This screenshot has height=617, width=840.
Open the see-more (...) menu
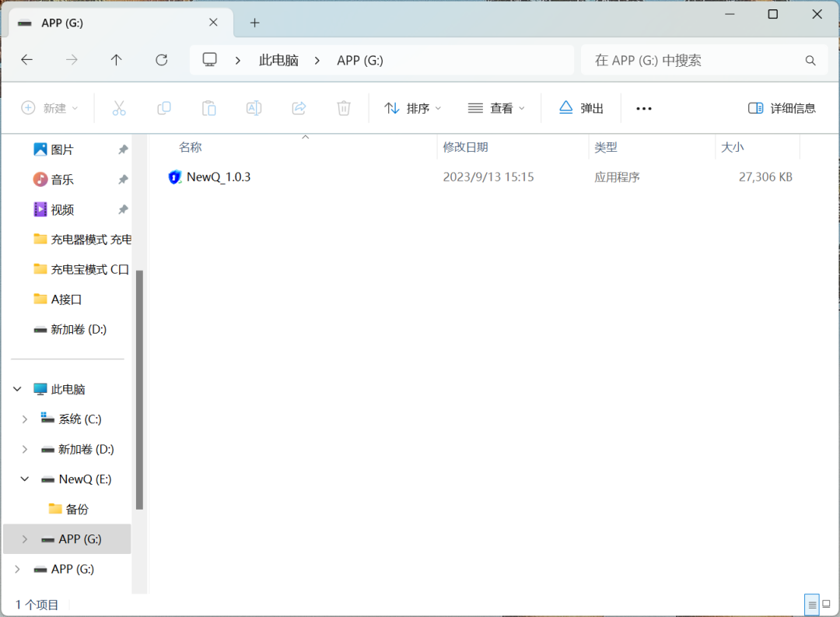643,108
